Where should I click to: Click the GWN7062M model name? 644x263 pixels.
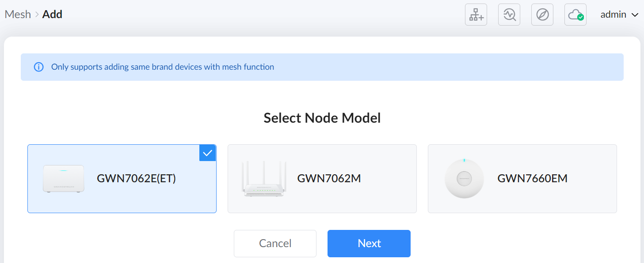click(x=329, y=179)
